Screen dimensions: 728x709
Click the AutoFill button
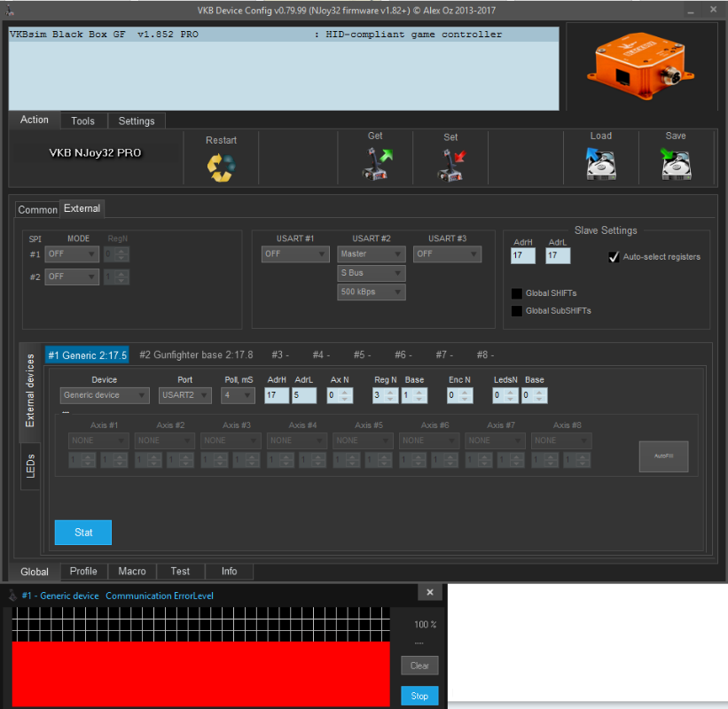coord(663,456)
